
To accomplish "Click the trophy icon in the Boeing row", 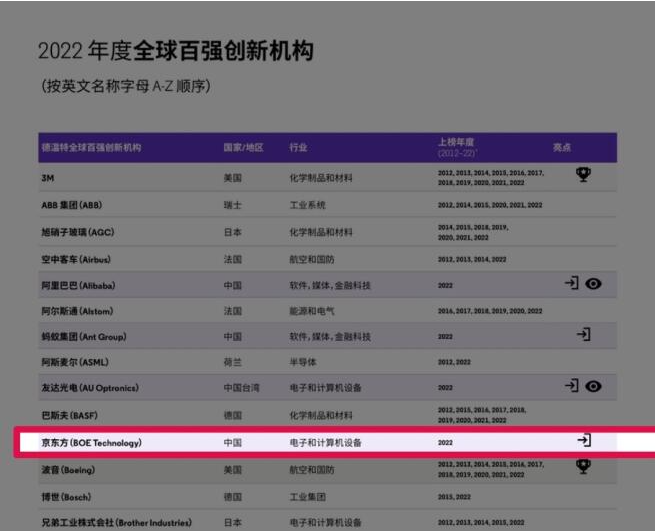I will 583,466.
